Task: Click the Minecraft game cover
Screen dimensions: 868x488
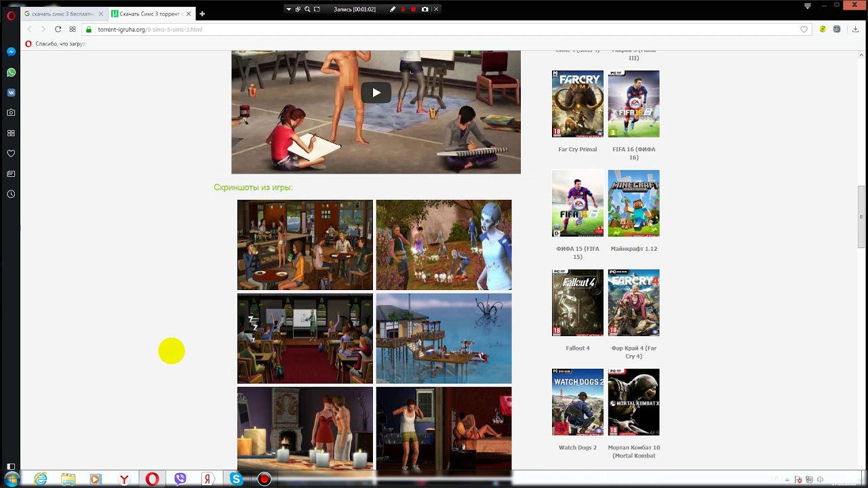Action: 633,203
